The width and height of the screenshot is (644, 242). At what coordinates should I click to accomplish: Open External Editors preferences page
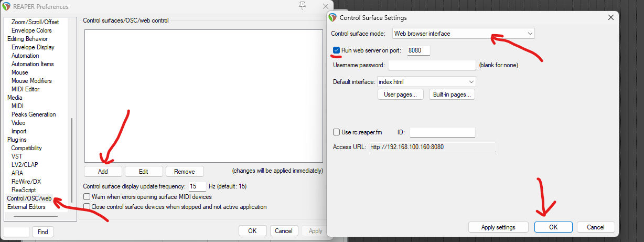[x=26, y=207]
